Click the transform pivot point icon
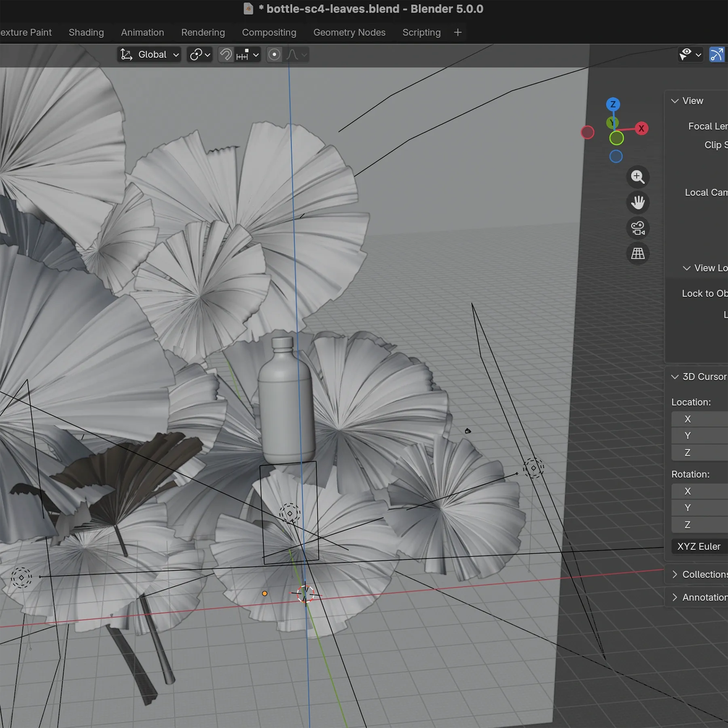The height and width of the screenshot is (728, 728). (x=197, y=55)
